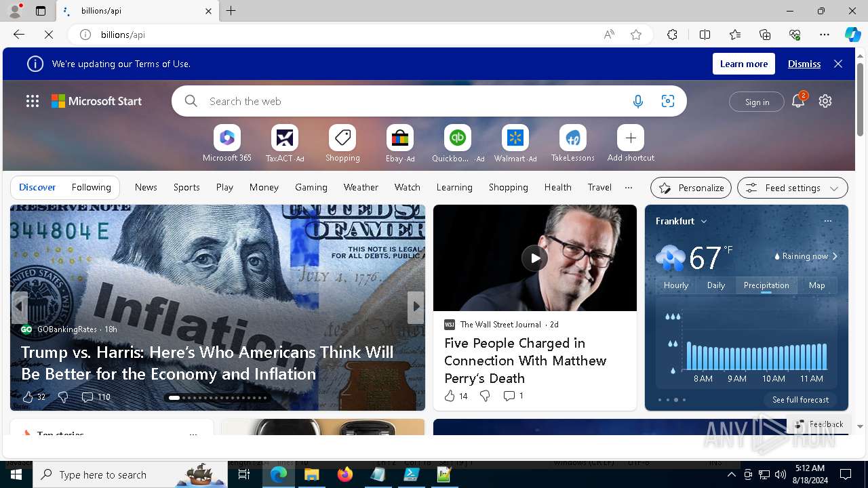Open comments on the inflation story
Screen dimensions: 868x488
(x=96, y=397)
